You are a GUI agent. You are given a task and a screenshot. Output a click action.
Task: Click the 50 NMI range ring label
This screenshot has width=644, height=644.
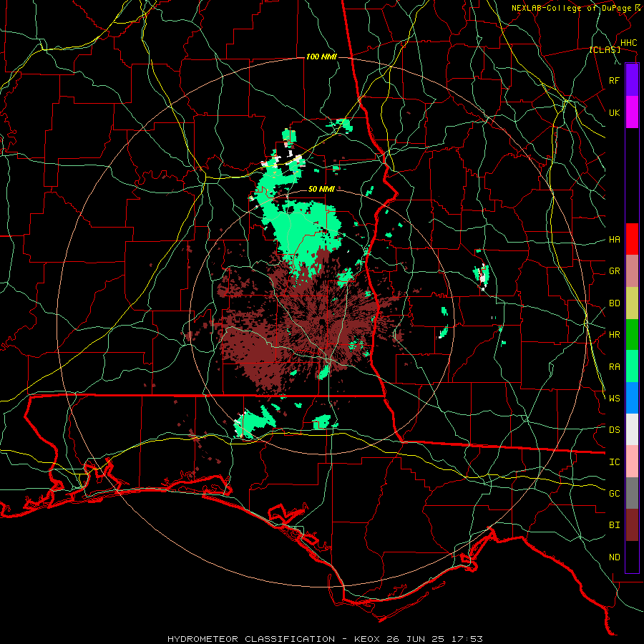pos(321,189)
